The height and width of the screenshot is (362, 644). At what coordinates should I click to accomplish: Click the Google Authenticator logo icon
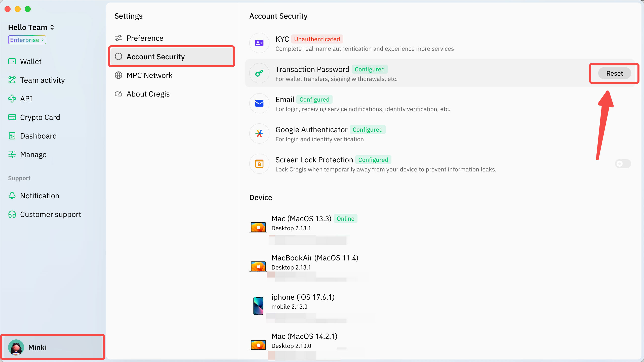point(259,133)
